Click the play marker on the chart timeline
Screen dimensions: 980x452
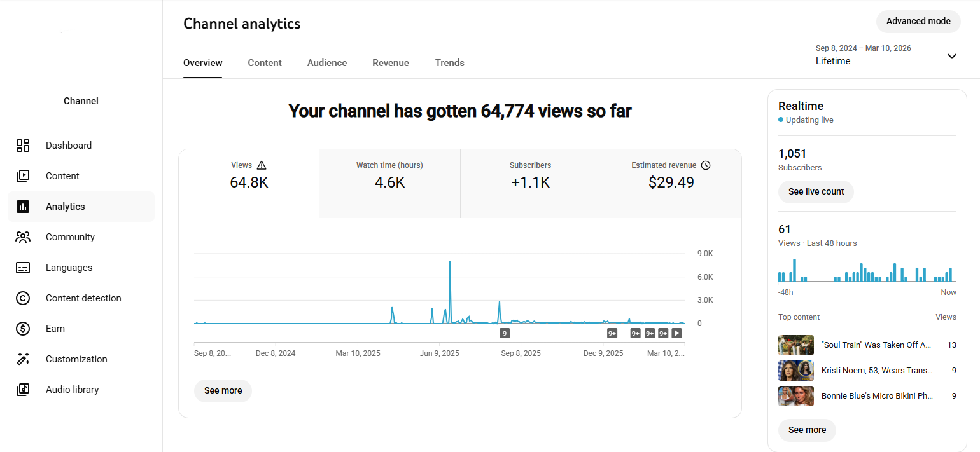[x=677, y=333]
